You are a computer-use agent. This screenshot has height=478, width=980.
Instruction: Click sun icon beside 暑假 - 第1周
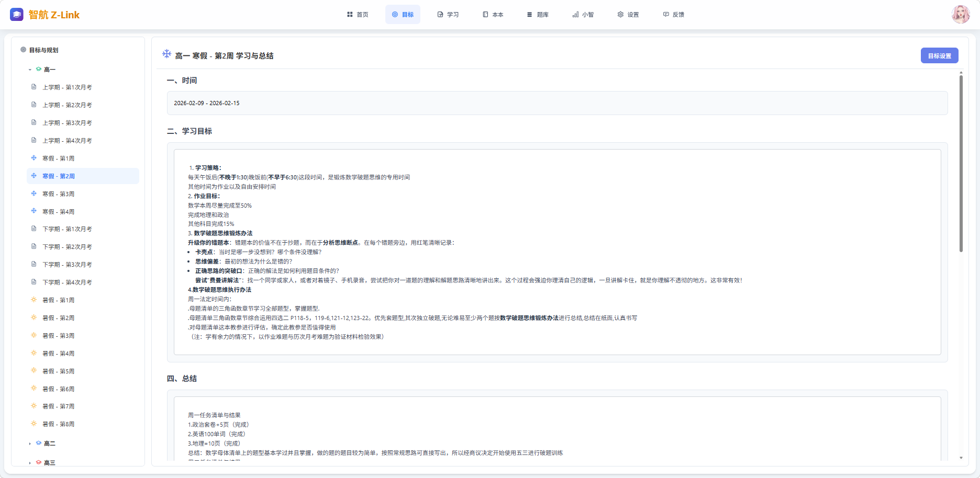point(34,300)
